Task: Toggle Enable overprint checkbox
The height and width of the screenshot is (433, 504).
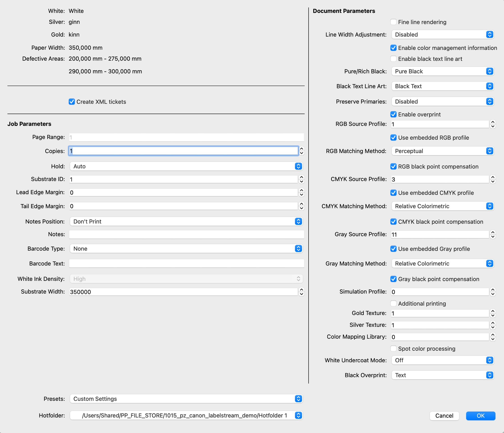Action: tap(393, 114)
